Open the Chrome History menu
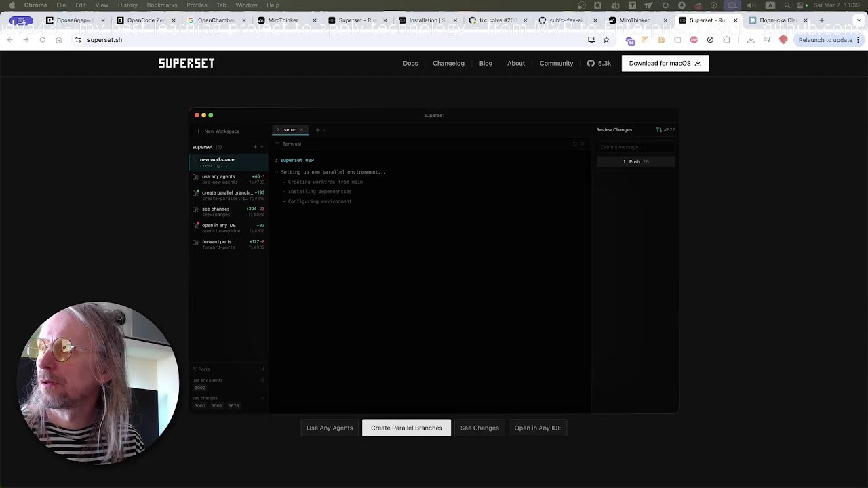This screenshot has width=868, height=488. (127, 5)
